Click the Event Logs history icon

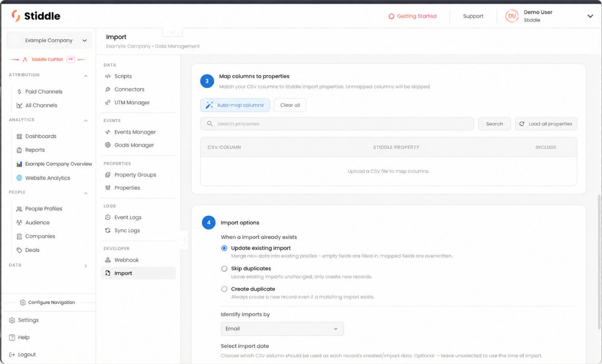click(x=108, y=217)
